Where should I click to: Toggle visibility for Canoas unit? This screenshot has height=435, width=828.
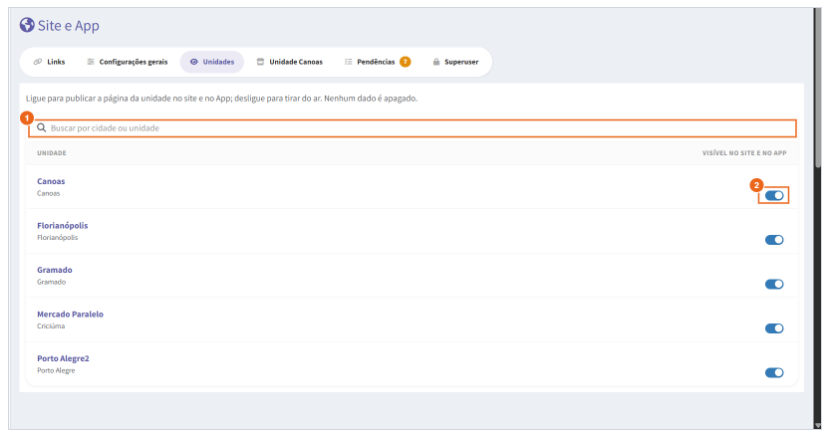pos(774,195)
